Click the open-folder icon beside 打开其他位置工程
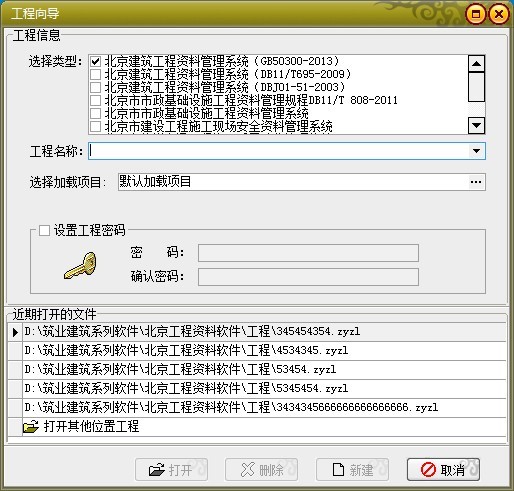This screenshot has height=491, width=514. click(31, 426)
